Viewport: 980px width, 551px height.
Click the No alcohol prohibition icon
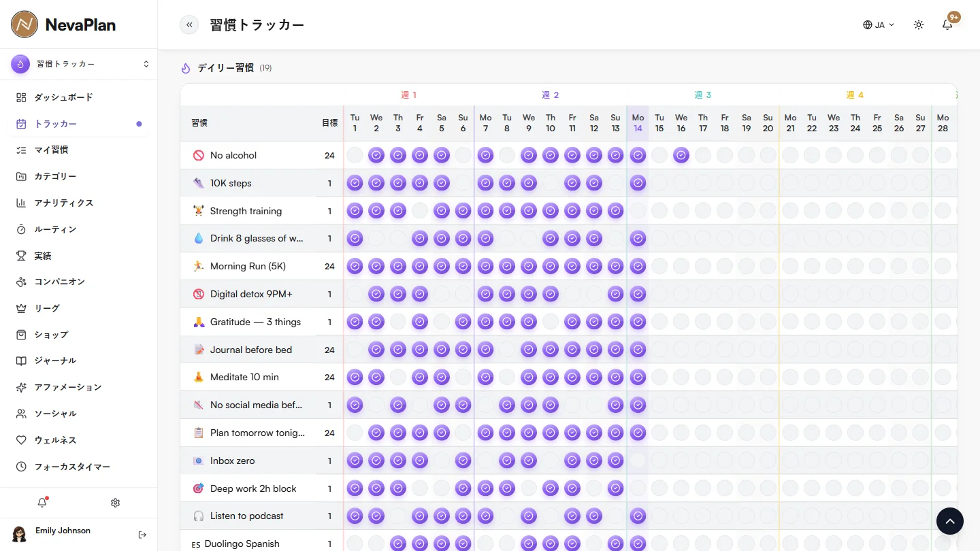pyautogui.click(x=199, y=155)
